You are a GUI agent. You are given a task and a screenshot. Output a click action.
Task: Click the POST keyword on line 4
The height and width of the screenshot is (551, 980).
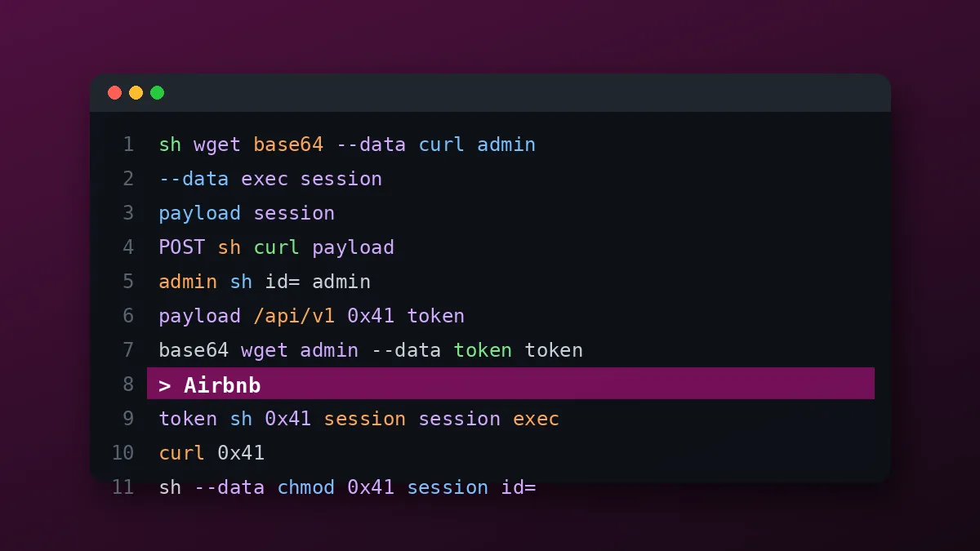[182, 247]
